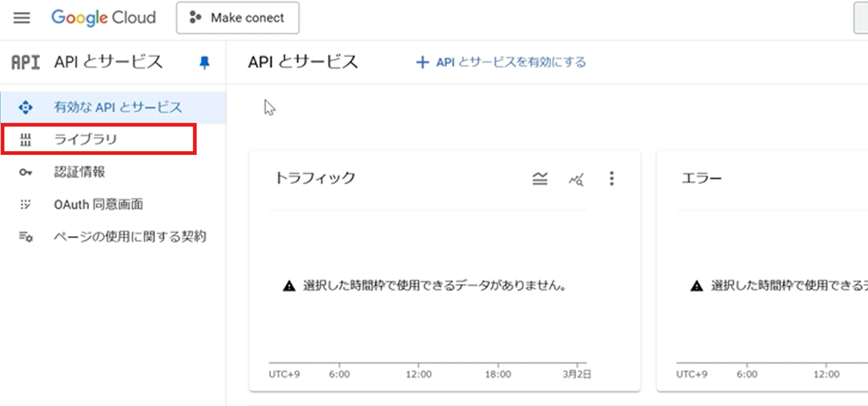The height and width of the screenshot is (406, 868).
Task: Click the 12:00 mark on トラフィック axis
Action: tap(419, 374)
